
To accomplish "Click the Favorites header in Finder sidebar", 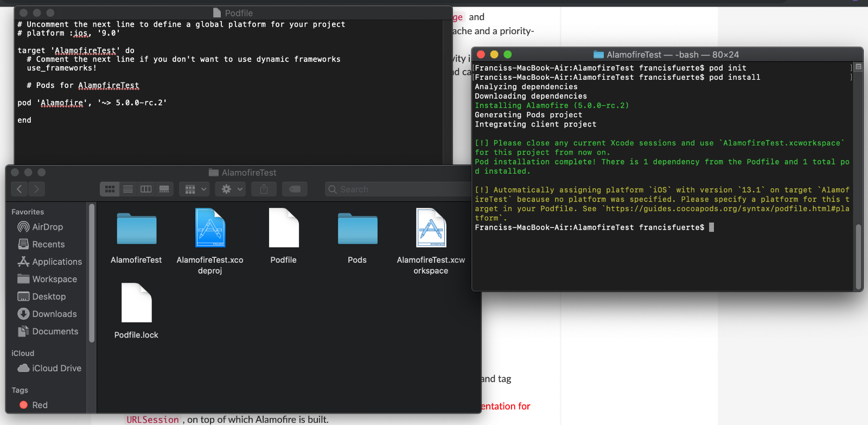I will tap(28, 212).
